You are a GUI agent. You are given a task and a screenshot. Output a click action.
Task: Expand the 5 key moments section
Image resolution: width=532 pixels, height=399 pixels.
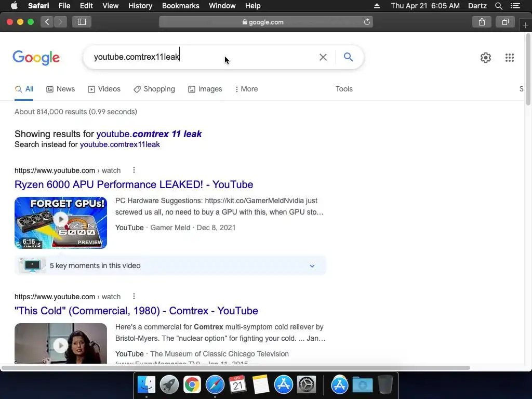[170, 265]
